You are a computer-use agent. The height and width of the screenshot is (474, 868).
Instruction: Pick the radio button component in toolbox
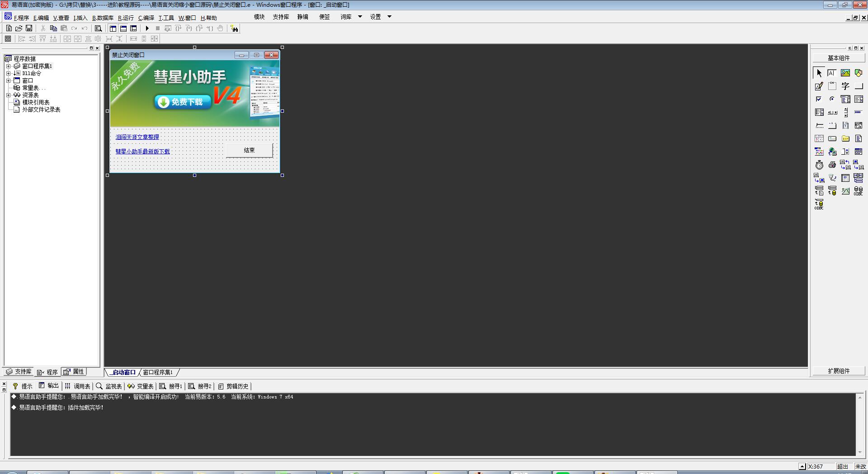832,99
